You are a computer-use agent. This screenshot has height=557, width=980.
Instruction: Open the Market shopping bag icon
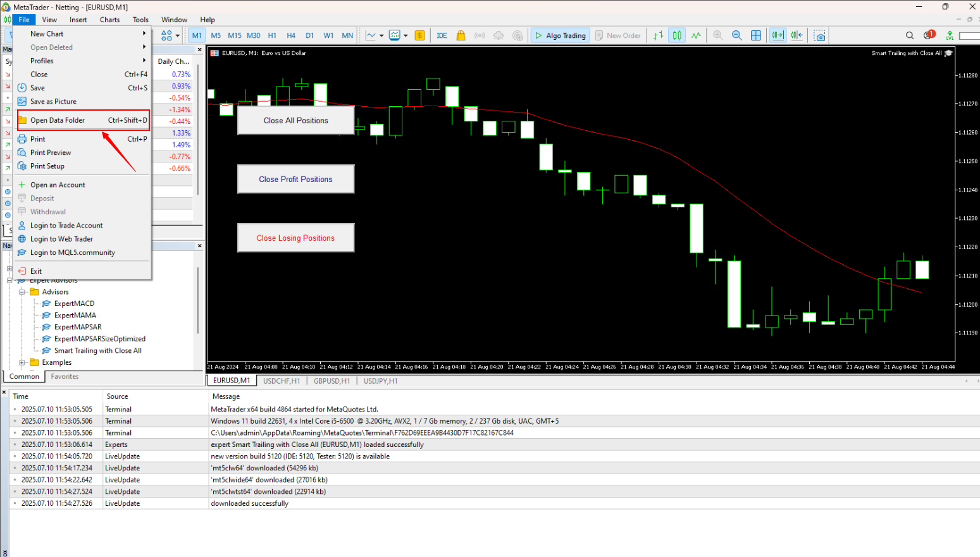coord(461,35)
